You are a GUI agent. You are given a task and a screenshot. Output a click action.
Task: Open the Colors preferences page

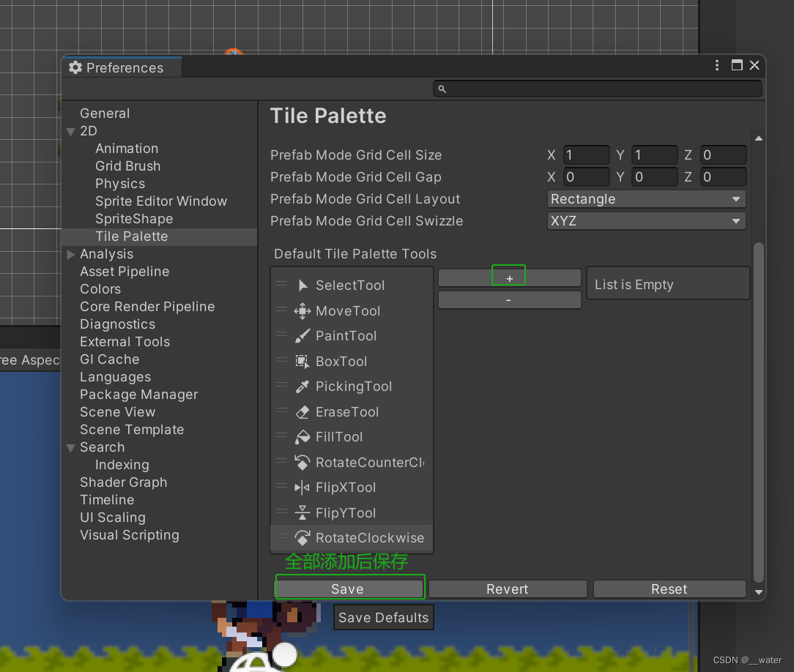tap(100, 289)
